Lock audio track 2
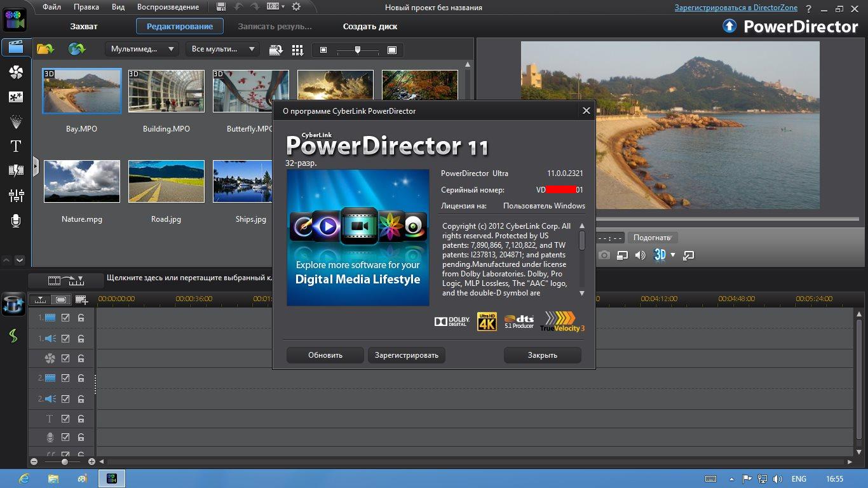The width and height of the screenshot is (868, 488). [81, 399]
